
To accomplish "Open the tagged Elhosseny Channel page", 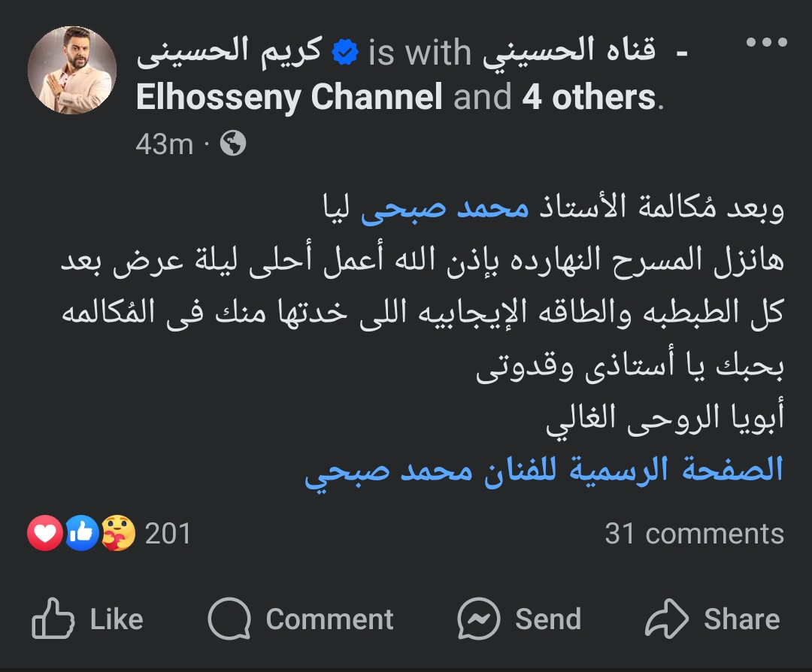I will pos(289,98).
